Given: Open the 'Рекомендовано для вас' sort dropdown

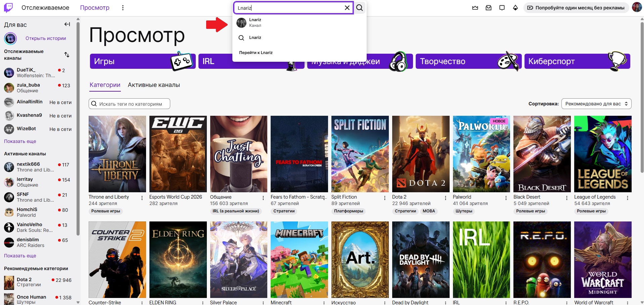Looking at the screenshot, I should (x=596, y=104).
